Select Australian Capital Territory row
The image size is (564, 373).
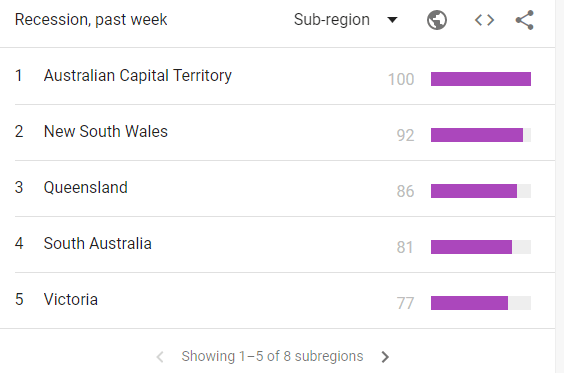point(277,76)
